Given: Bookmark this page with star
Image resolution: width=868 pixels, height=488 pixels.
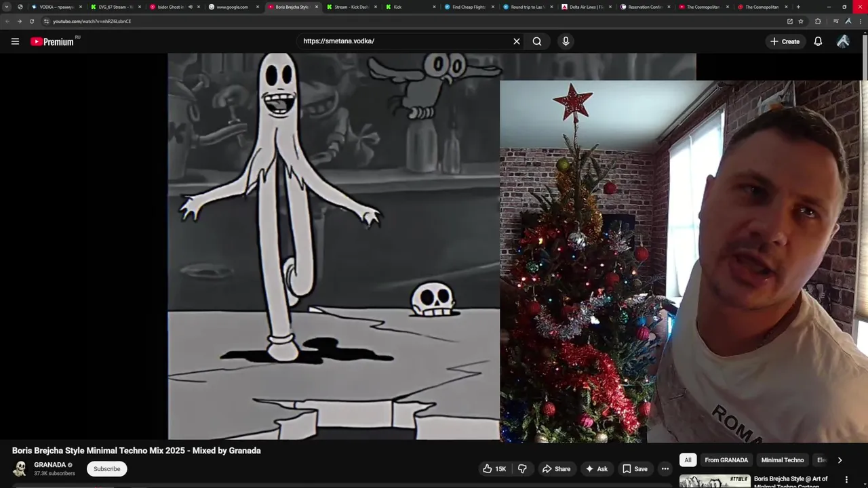Looking at the screenshot, I should click(801, 21).
